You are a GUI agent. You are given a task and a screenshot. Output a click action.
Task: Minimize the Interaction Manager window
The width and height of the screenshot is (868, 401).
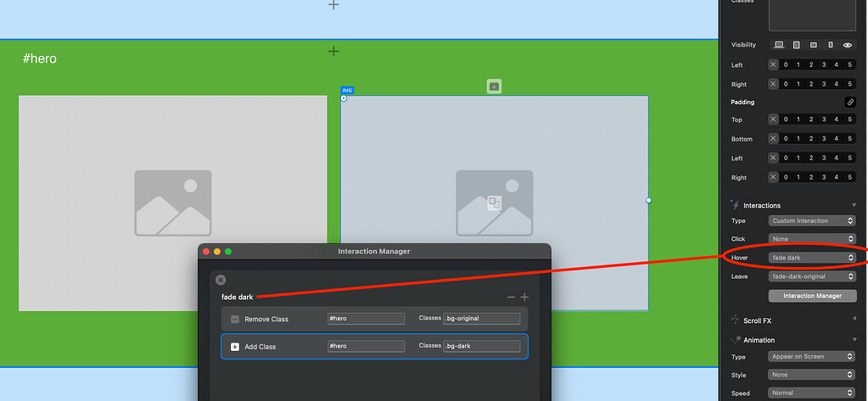[217, 252]
